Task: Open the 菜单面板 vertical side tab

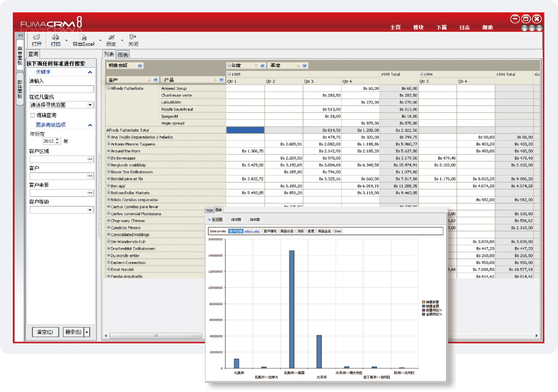Action: (x=20, y=55)
